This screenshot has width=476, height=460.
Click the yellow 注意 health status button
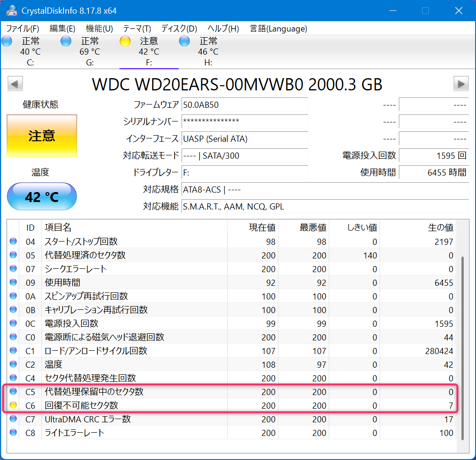click(x=42, y=136)
